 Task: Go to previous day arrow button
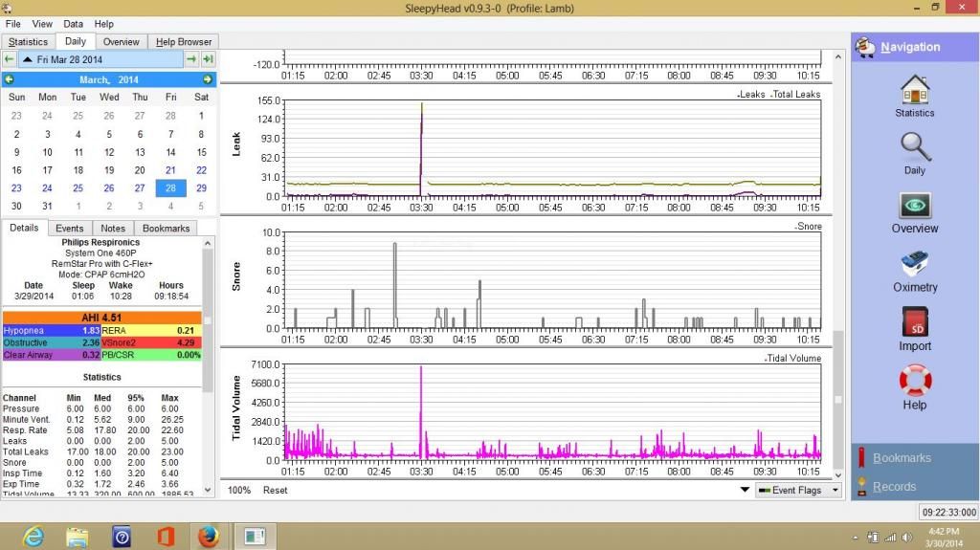tap(9, 59)
